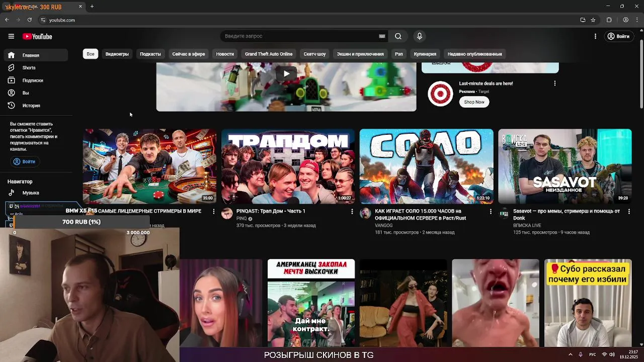Open Субо рассказал Shorts thumbnail
This screenshot has width=644, height=362.
(x=588, y=303)
